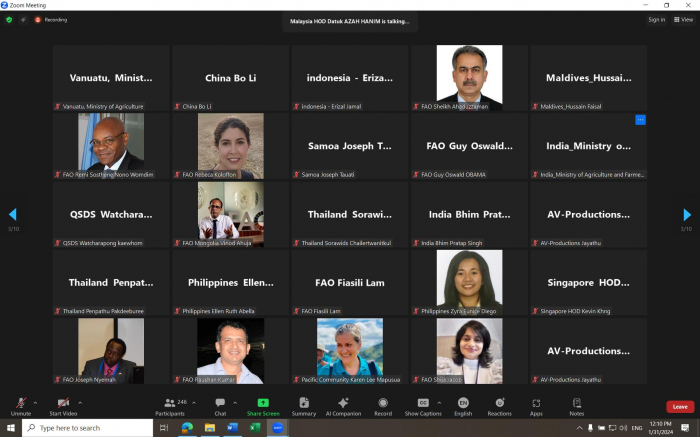Click the red Leave button

point(680,406)
